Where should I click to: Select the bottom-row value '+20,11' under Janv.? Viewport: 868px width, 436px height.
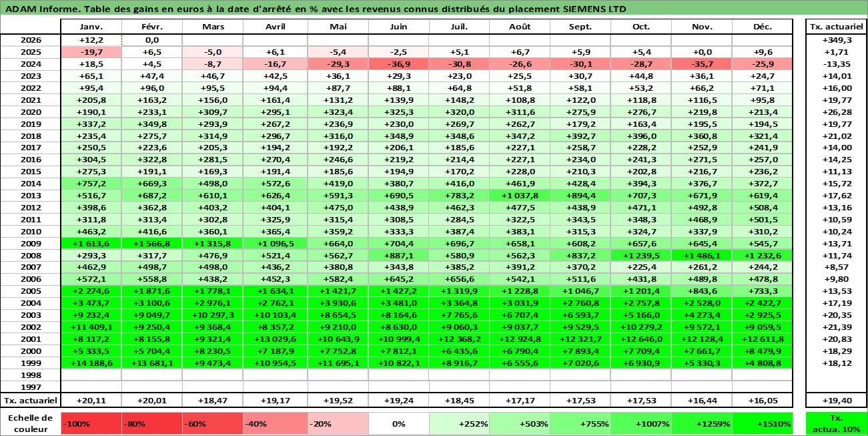click(x=91, y=401)
